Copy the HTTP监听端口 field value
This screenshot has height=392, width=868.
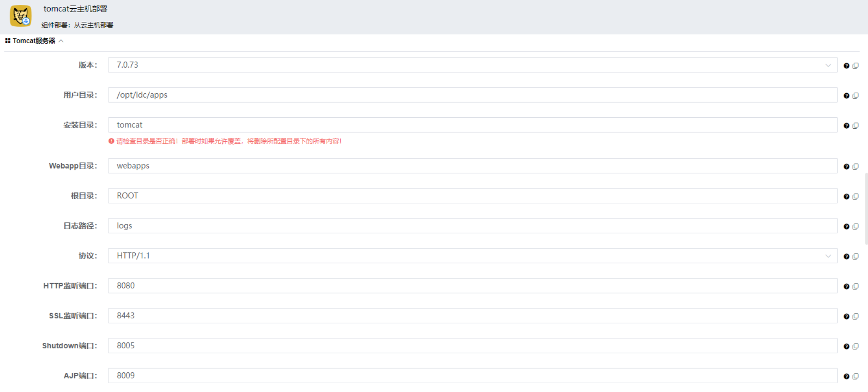[x=855, y=286]
